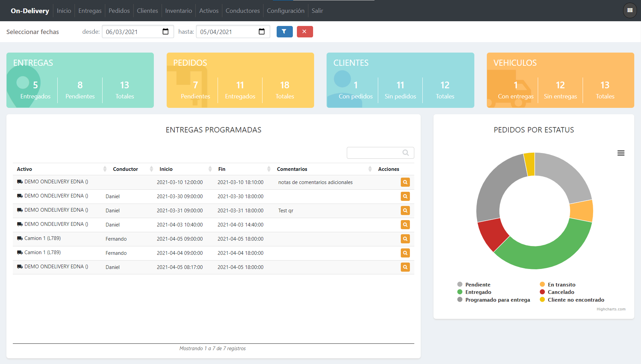
Task: Apply the date filter with the funnel button
Action: coord(284,32)
